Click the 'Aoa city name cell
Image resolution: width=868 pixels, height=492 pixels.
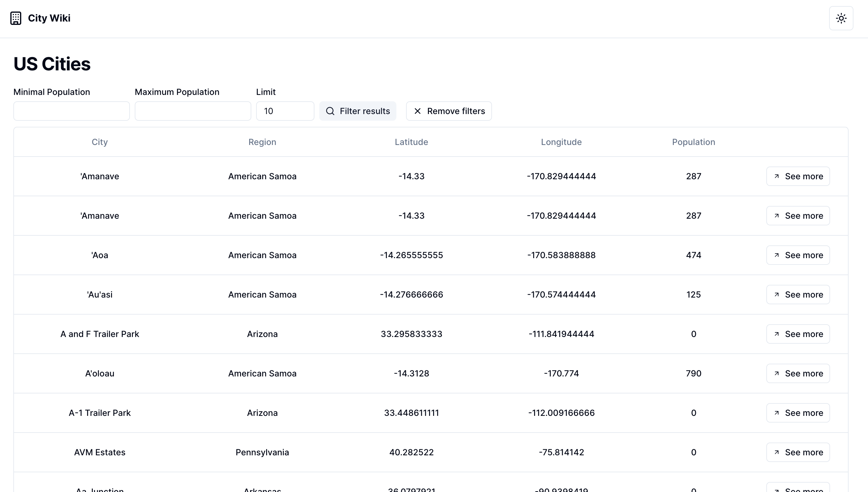pos(100,255)
